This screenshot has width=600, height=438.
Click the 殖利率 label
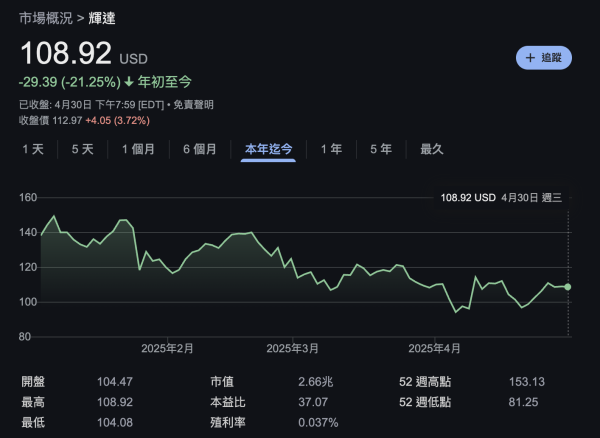tap(228, 423)
